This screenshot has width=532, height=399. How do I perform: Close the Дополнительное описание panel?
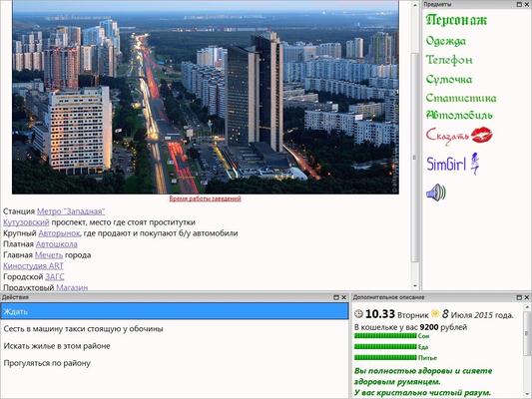tap(527, 297)
